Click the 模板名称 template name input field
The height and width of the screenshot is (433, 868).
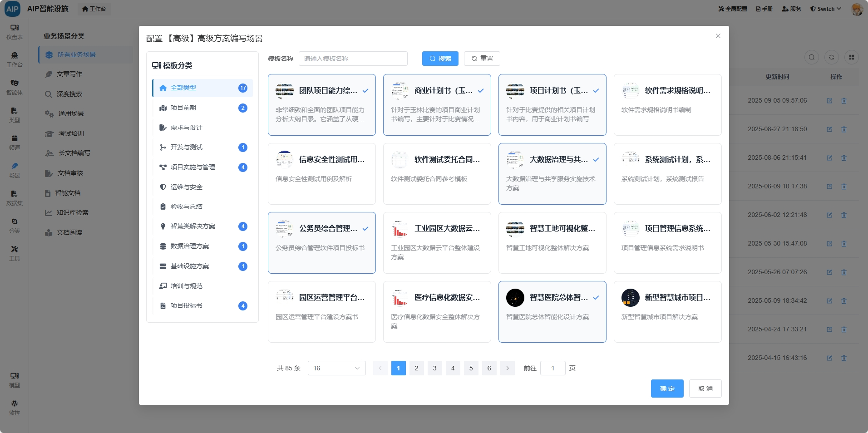click(353, 59)
